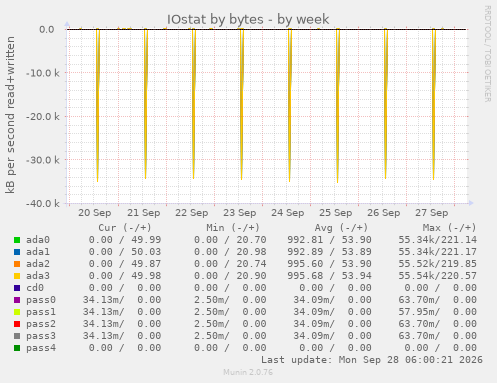497x383 pixels.
Task: Select the 'ada1' legend label
Action: [x=38, y=252]
